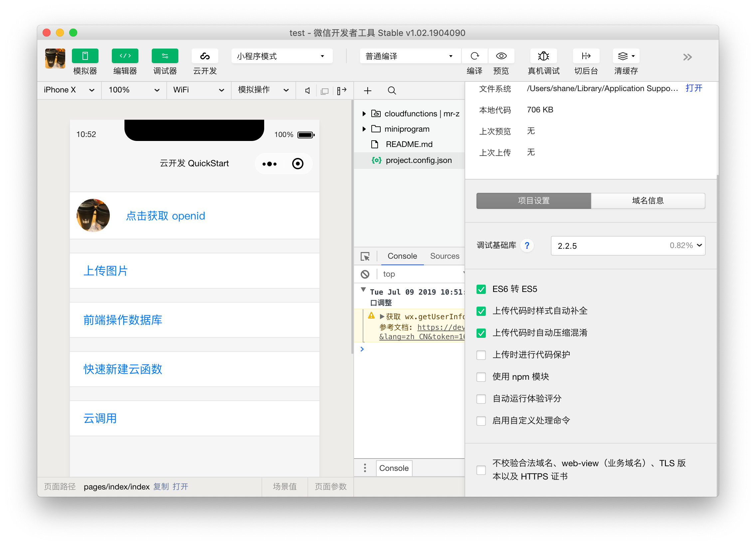Image resolution: width=756 pixels, height=546 pixels.
Task: Click the mini program three-dot capsule menu
Action: point(269,164)
